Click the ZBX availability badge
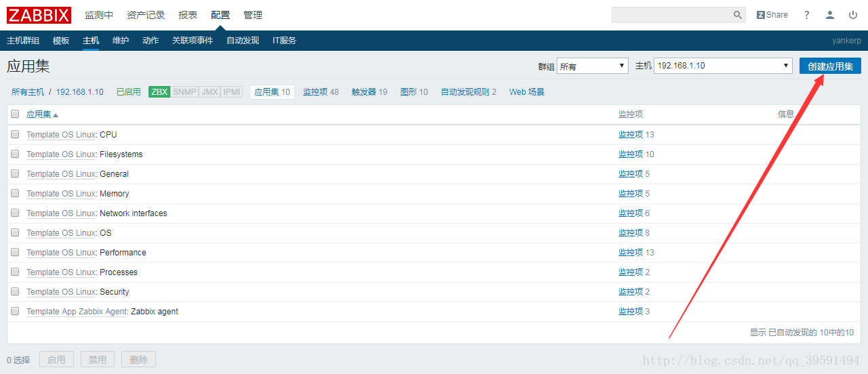This screenshot has height=374, width=868. pos(159,92)
